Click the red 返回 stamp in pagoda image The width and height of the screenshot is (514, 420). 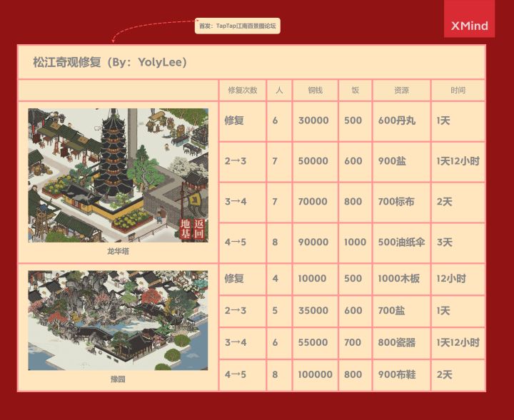coord(199,229)
